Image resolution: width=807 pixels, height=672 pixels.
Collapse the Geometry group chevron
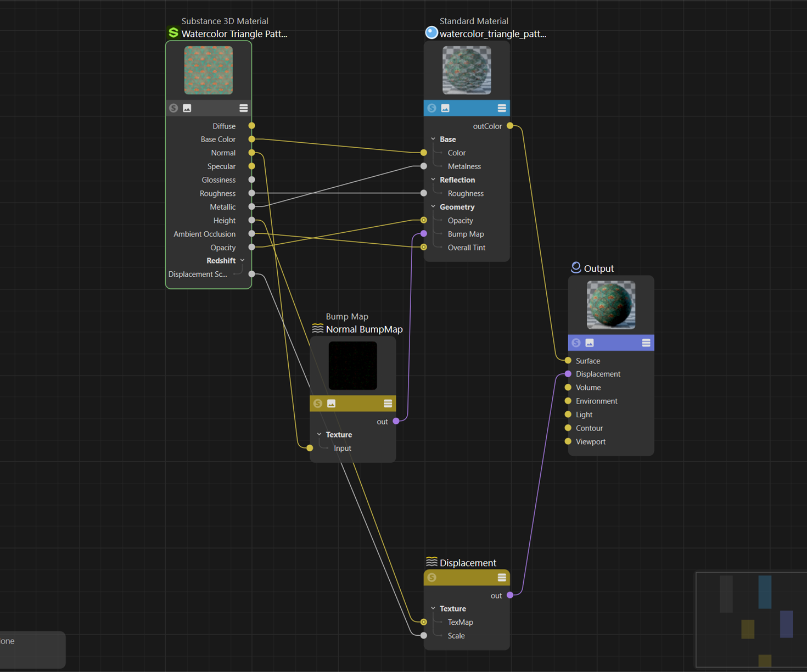pyautogui.click(x=433, y=207)
